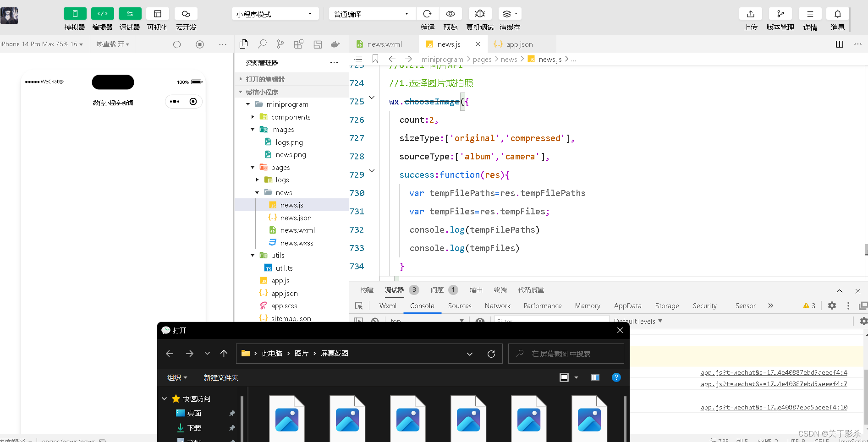Screen dimensions: 868x442
Task: Change the iPhone 14 Pro Max device dropdown
Action: [x=42, y=44]
